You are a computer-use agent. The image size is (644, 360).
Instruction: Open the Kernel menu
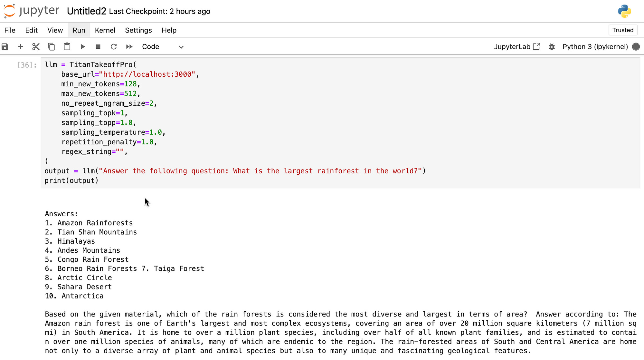click(105, 30)
